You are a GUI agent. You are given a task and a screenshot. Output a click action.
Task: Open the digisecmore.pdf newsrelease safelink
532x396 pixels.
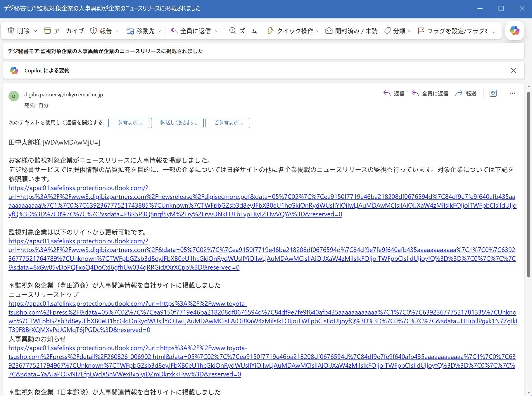(x=262, y=201)
